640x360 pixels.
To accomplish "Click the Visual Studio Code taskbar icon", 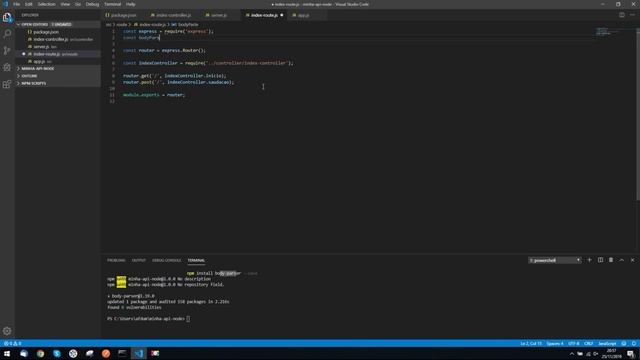I will [139, 353].
